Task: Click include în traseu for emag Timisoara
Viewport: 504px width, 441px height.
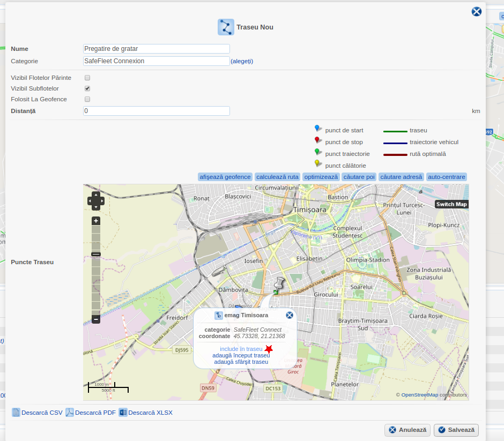Action: (241, 349)
